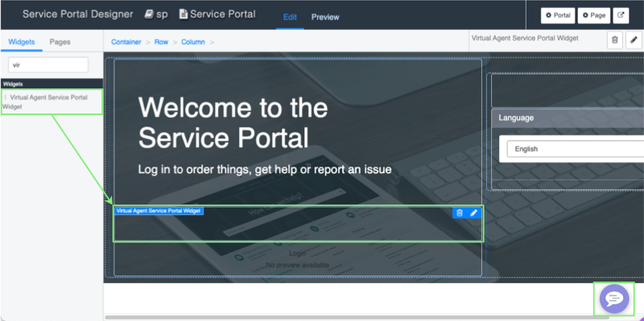This screenshot has width=644, height=321.
Task: Select the Widgets tab
Action: (22, 42)
